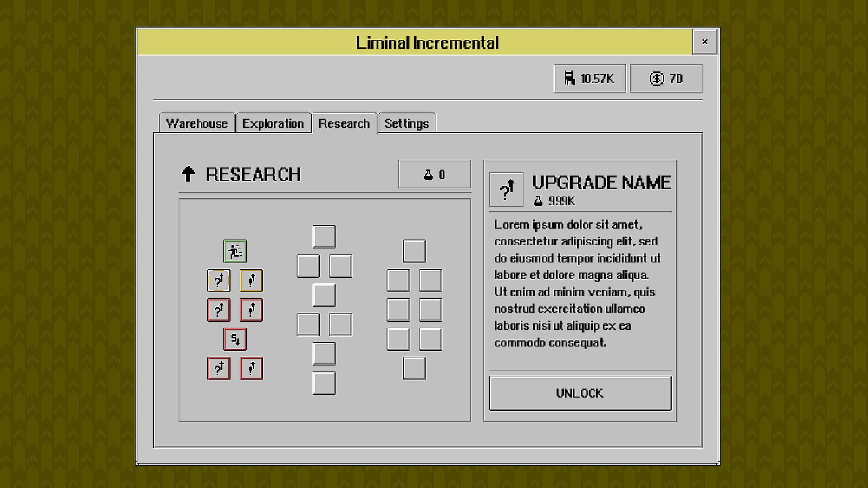
Task: Select the green running-man research upgrade
Action: (x=235, y=251)
